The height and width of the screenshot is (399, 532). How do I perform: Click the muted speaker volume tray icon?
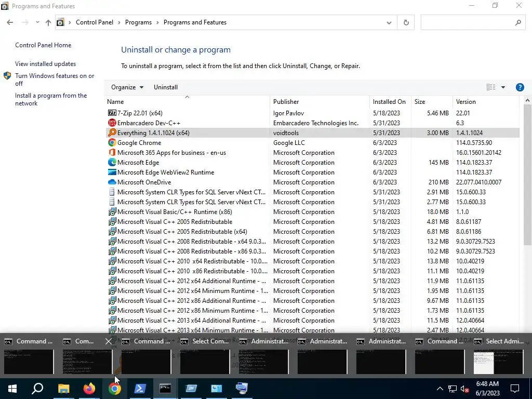(x=464, y=389)
